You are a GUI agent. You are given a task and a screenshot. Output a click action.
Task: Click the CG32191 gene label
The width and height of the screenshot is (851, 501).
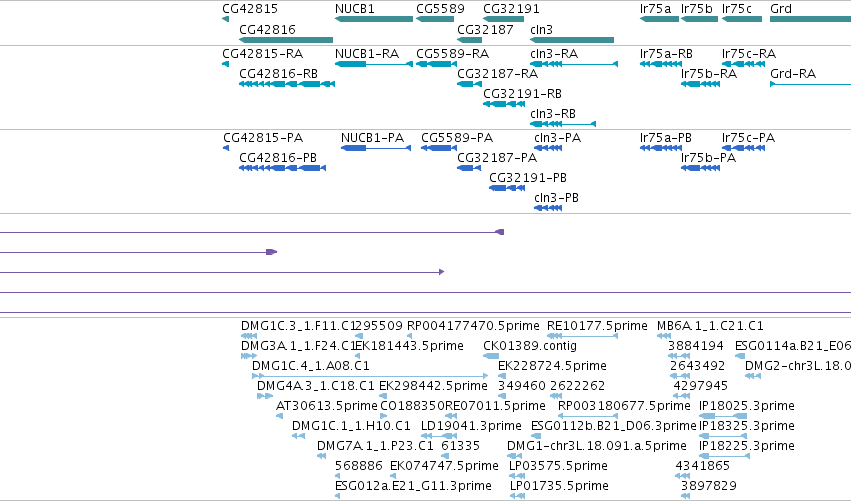(x=511, y=9)
